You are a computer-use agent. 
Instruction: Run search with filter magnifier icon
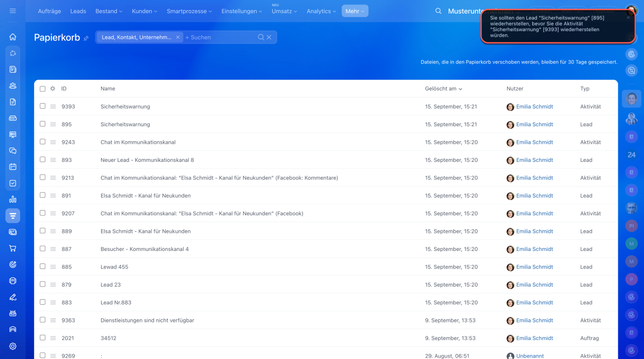(x=261, y=37)
